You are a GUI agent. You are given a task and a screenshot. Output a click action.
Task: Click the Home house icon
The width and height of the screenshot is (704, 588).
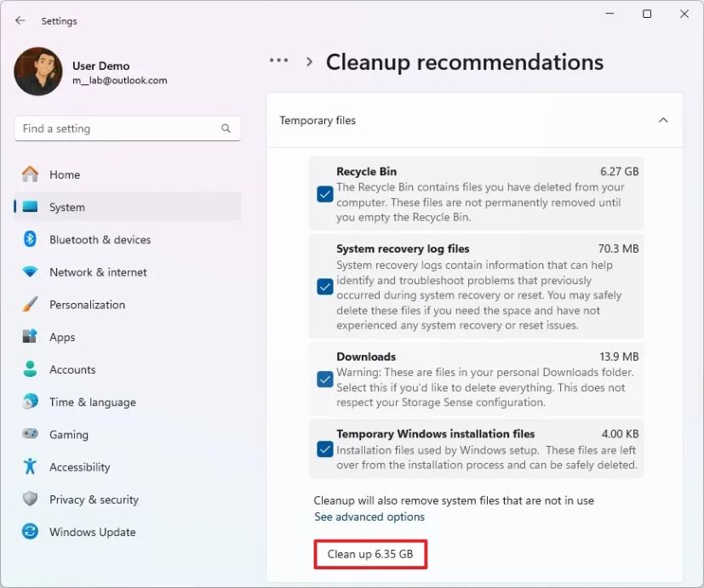click(x=30, y=174)
